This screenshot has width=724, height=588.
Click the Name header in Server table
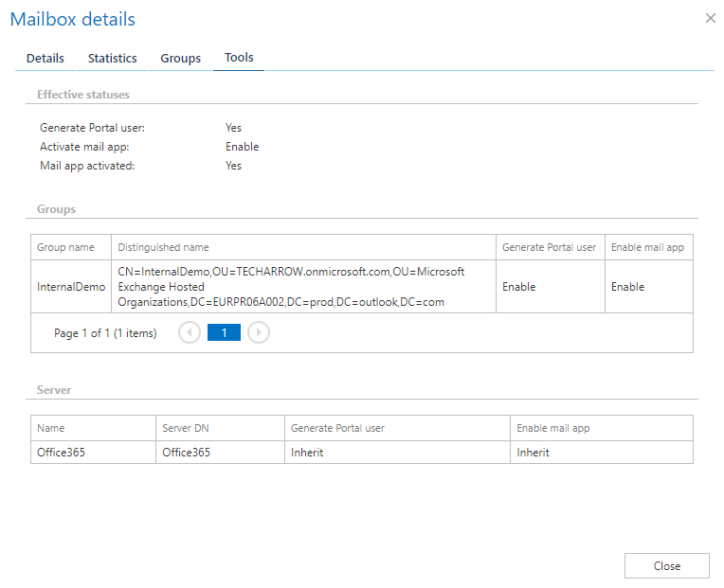pos(51,428)
